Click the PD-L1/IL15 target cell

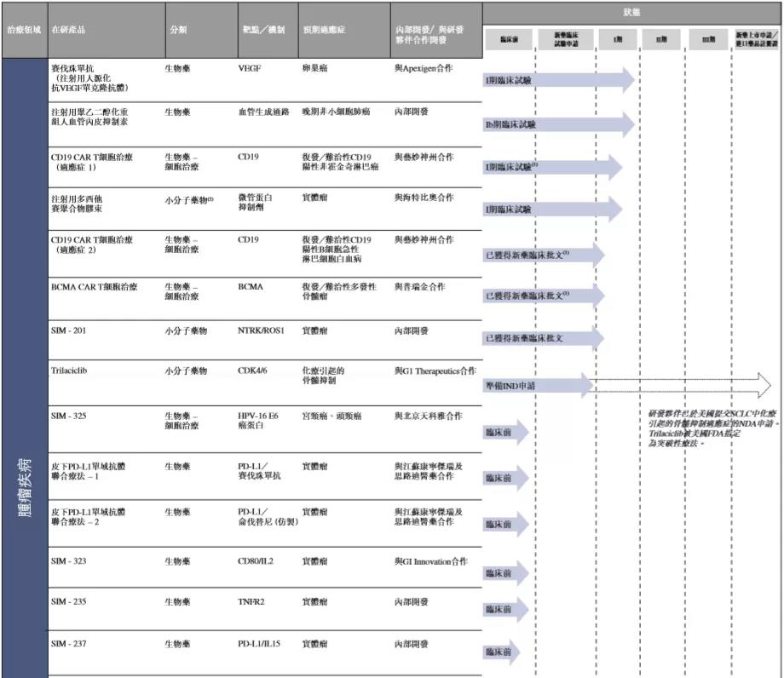[x=259, y=644]
